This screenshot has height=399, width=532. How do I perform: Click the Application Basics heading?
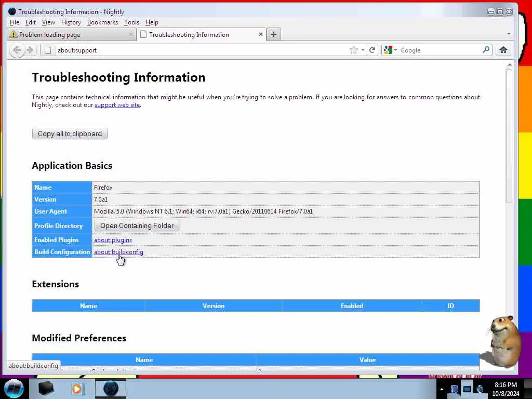[x=72, y=166]
